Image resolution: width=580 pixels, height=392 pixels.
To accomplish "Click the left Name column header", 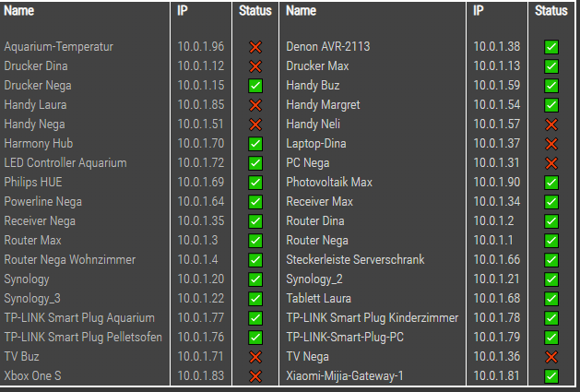I will (x=19, y=11).
